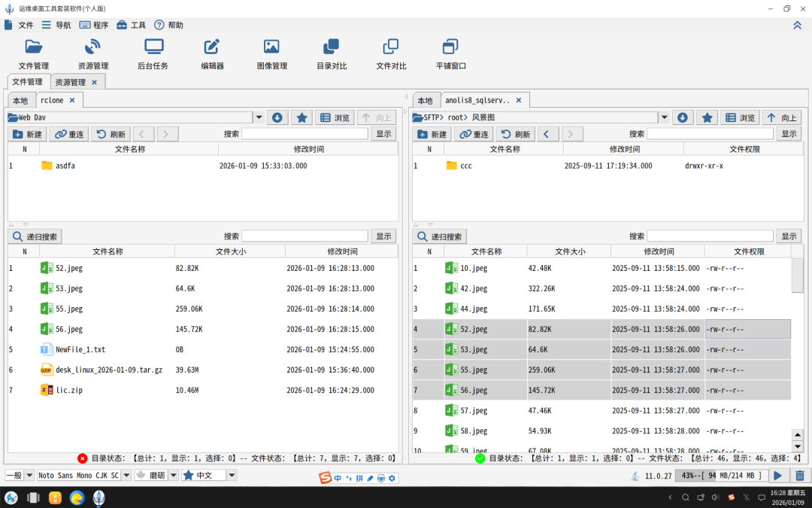
Task: Open the 文件对比 file compare tool
Action: click(391, 54)
